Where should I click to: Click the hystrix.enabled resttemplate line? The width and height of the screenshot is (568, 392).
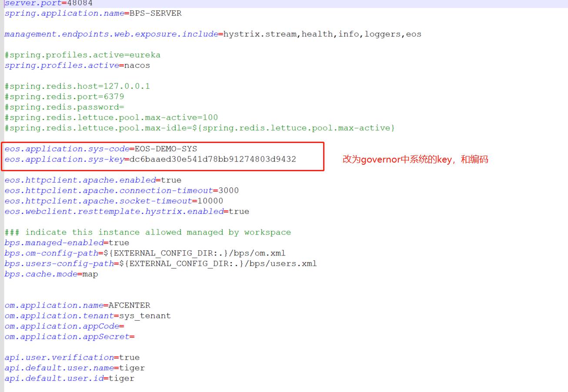pos(127,211)
